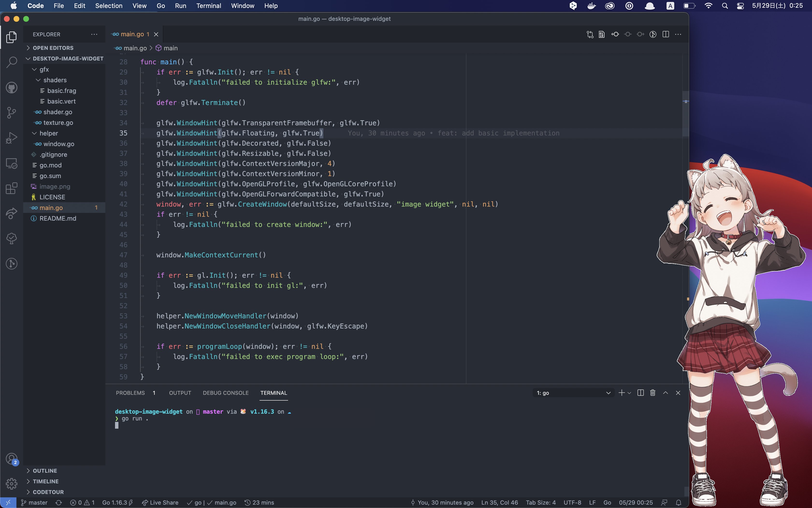Image resolution: width=812 pixels, height=508 pixels.
Task: Switch to the DEBUG CONSOLE tab
Action: [x=225, y=393]
